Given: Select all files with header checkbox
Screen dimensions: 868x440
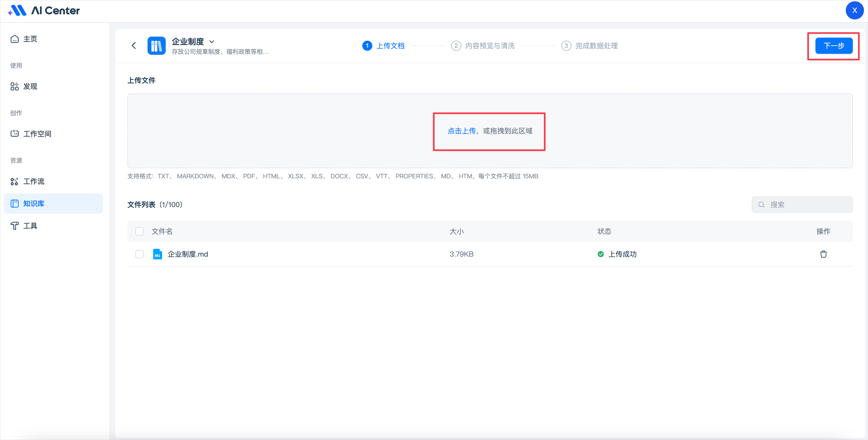Looking at the screenshot, I should coord(139,231).
